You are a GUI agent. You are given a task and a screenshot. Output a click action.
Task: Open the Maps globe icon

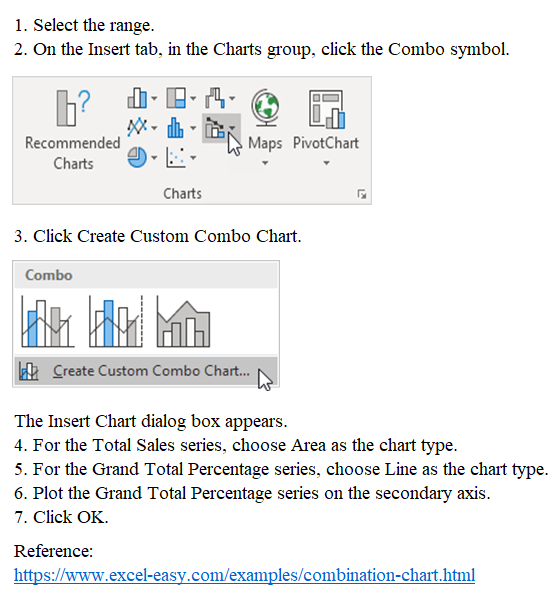point(265,108)
